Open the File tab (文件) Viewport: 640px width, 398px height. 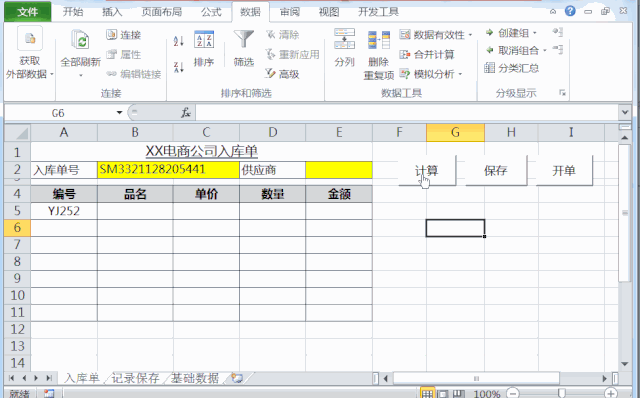coord(28,12)
